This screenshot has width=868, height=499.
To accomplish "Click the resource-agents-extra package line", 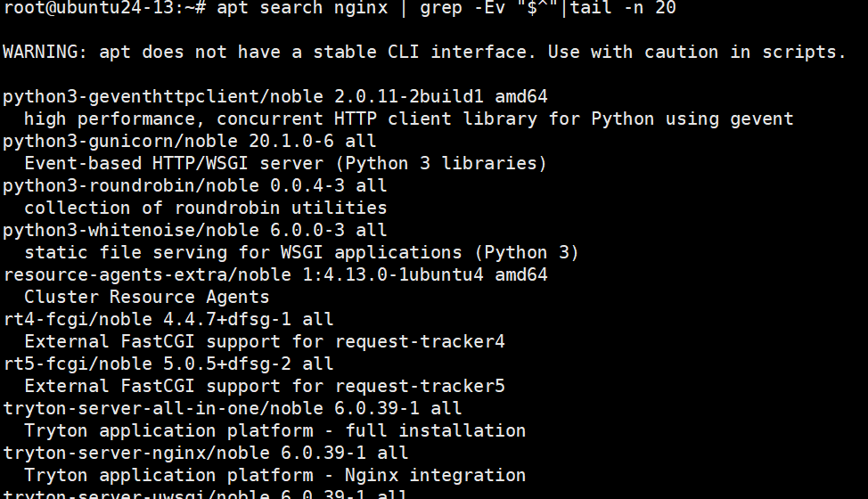I will click(275, 275).
